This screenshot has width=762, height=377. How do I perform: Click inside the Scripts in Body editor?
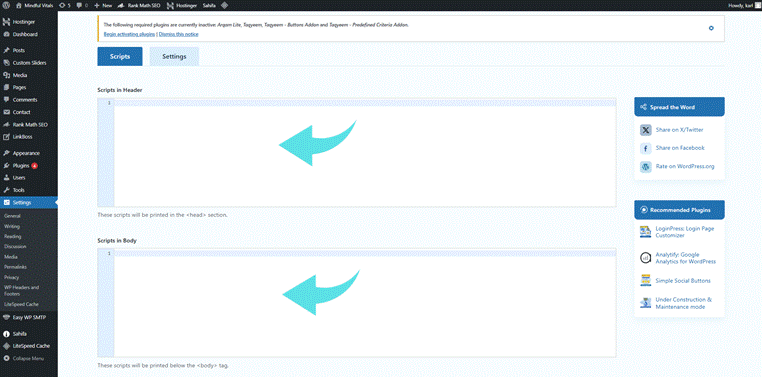364,303
